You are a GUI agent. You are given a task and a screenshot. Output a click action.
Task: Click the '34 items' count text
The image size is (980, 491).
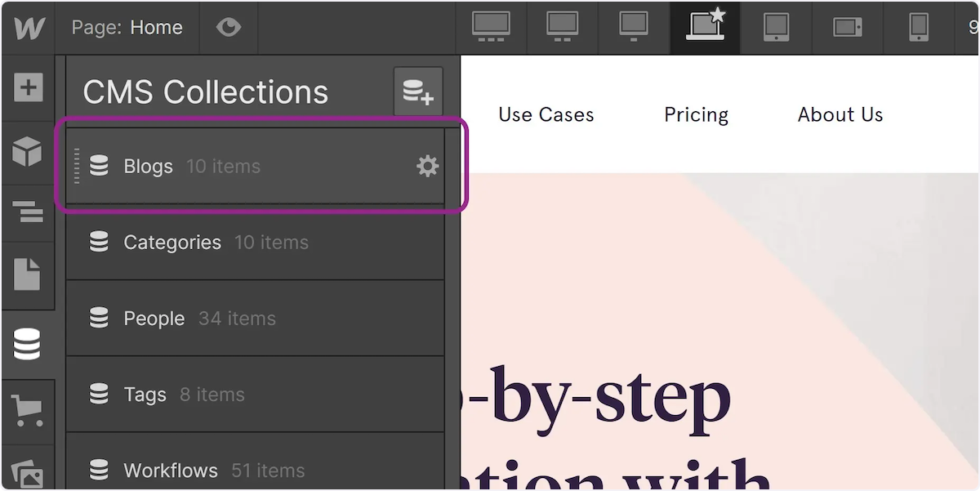click(x=237, y=319)
